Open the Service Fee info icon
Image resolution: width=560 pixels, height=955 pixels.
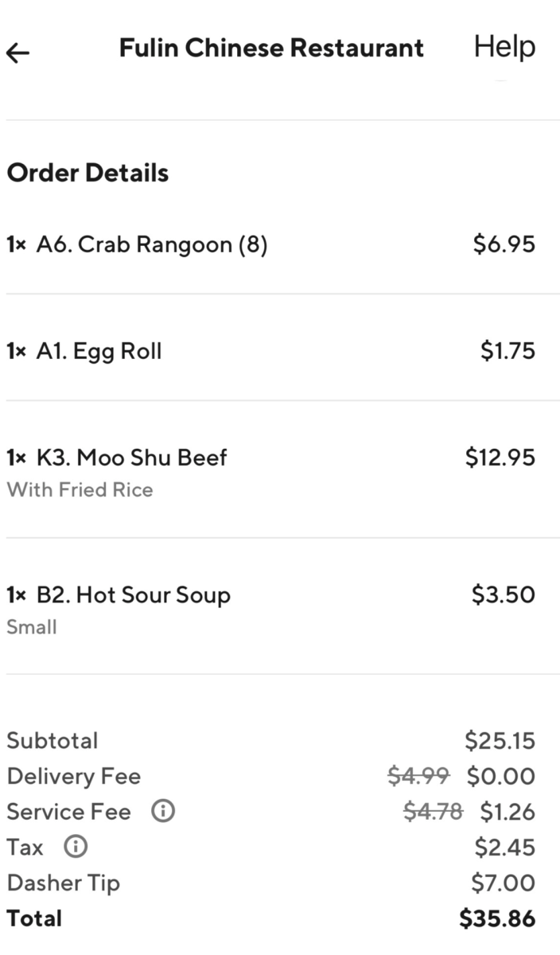[163, 812]
